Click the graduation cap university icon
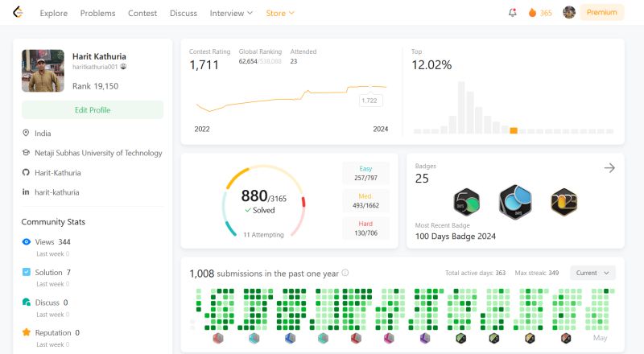The image size is (644, 354). tap(26, 152)
